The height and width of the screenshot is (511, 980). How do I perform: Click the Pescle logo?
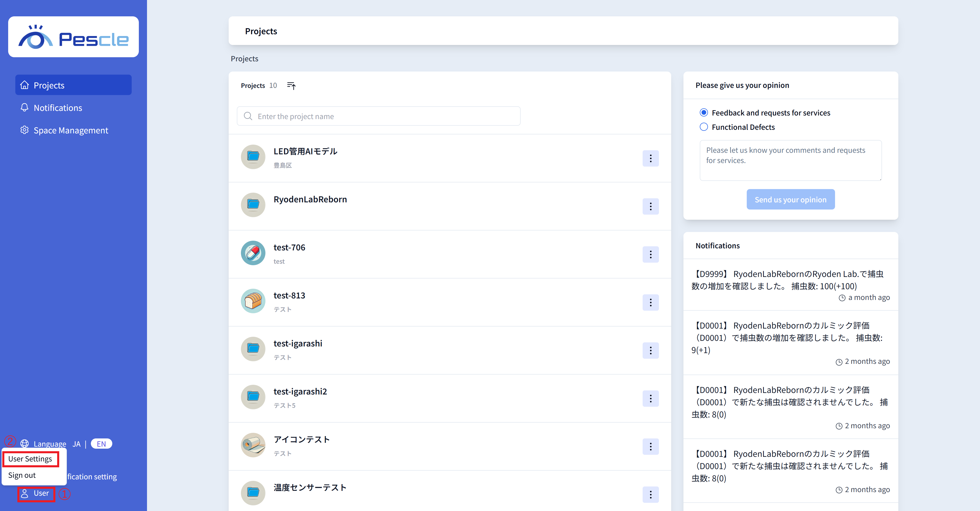(73, 37)
